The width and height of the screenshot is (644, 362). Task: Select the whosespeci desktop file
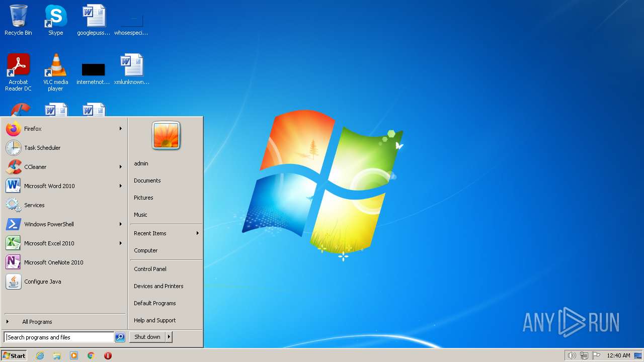click(131, 23)
